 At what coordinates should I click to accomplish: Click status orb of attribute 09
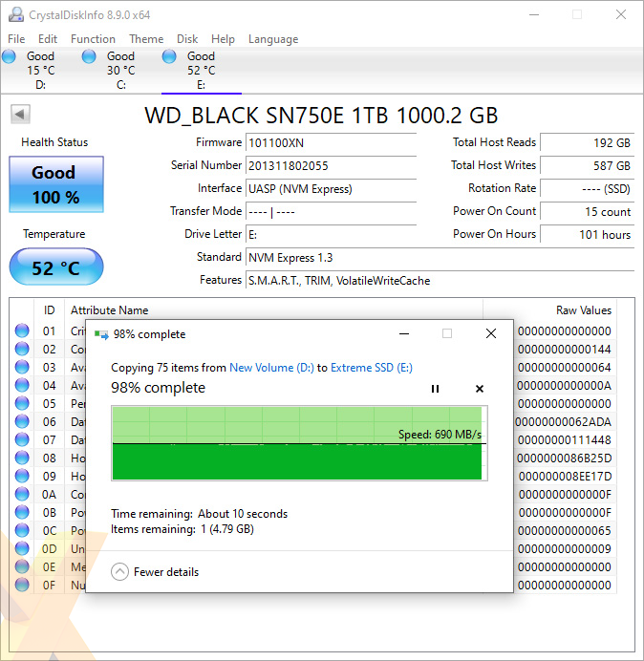[22, 476]
